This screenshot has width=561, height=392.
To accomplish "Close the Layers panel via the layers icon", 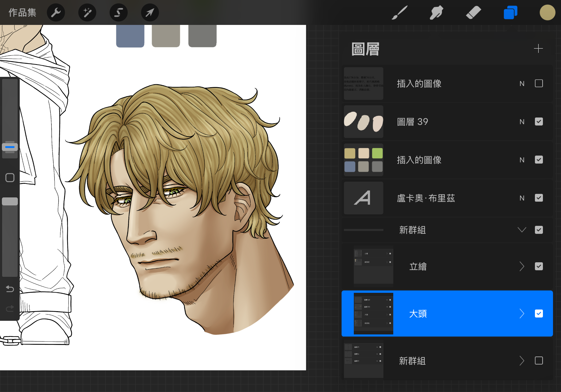I will pyautogui.click(x=510, y=12).
